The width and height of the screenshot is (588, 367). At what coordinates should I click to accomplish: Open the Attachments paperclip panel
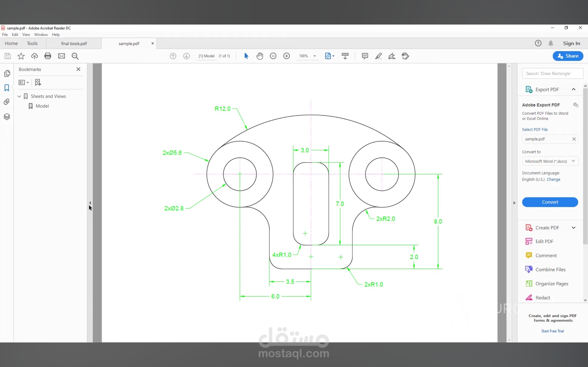(x=7, y=102)
